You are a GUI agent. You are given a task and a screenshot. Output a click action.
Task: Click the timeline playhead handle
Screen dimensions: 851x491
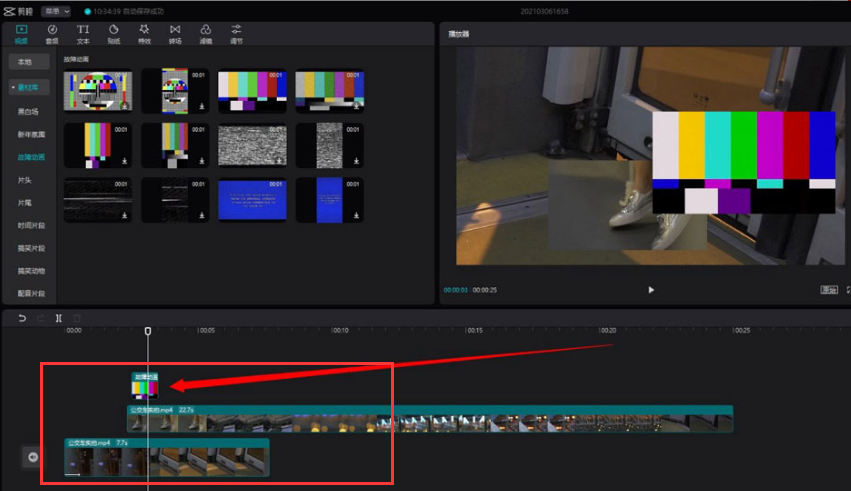[x=148, y=331]
